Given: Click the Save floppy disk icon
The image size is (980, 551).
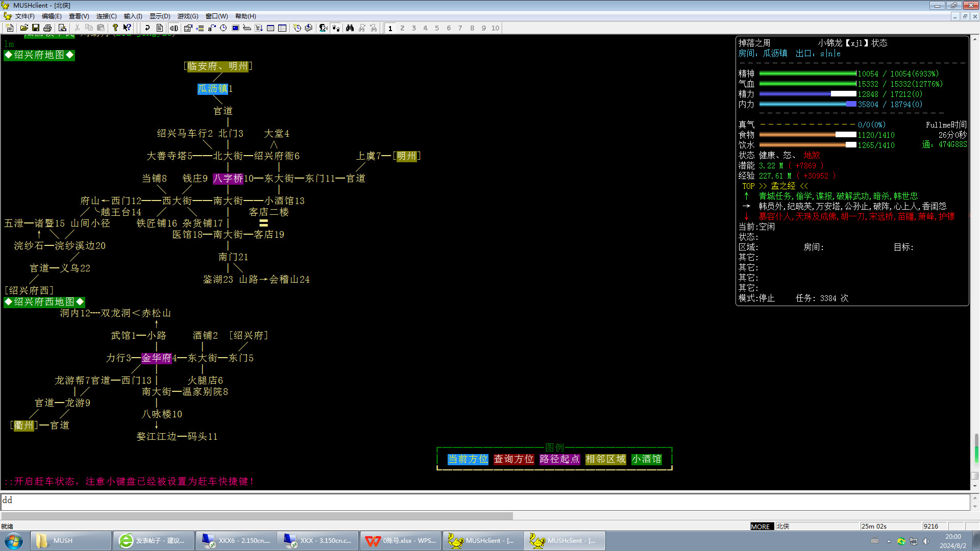Looking at the screenshot, I should [36, 28].
